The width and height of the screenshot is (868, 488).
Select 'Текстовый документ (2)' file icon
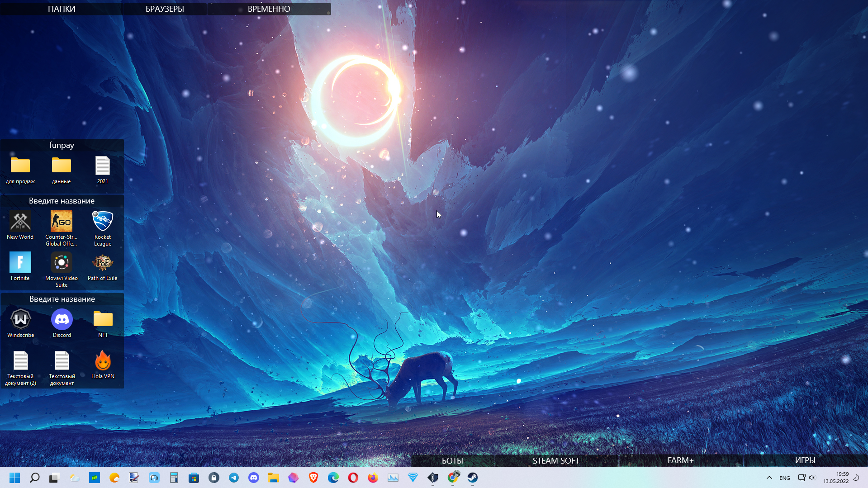20,368
